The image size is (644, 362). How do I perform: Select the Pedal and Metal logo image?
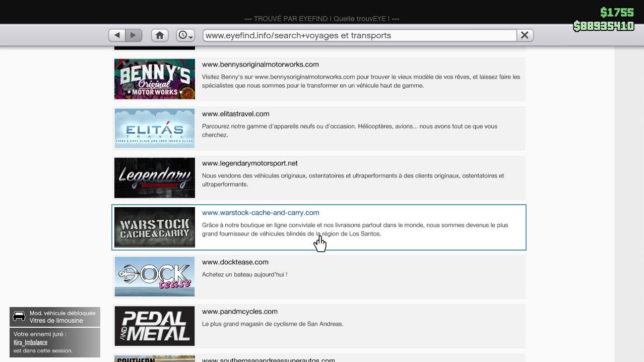pyautogui.click(x=155, y=326)
